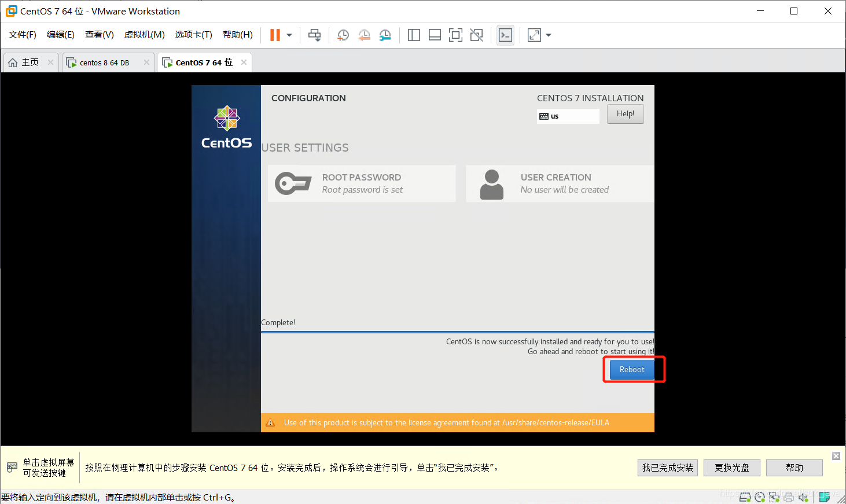Click the hard disk status icon

(745, 496)
